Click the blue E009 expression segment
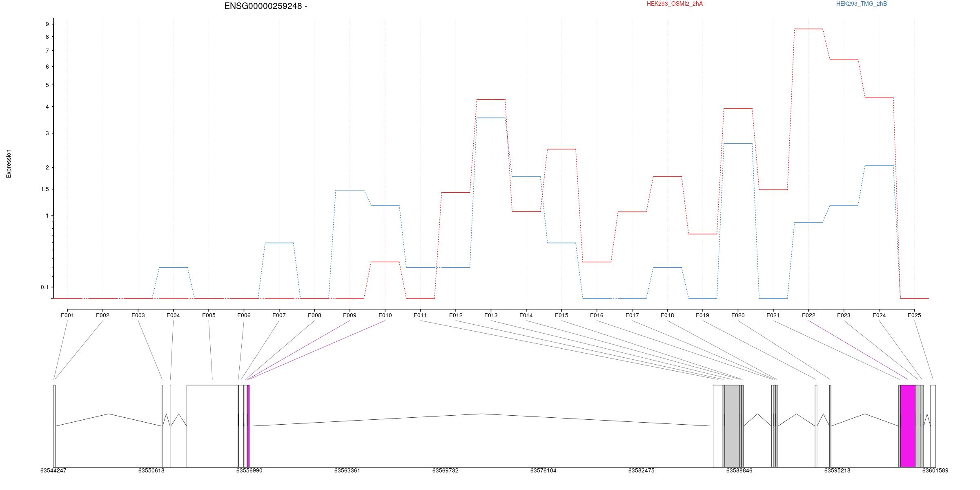The height and width of the screenshot is (490, 980). pyautogui.click(x=350, y=190)
